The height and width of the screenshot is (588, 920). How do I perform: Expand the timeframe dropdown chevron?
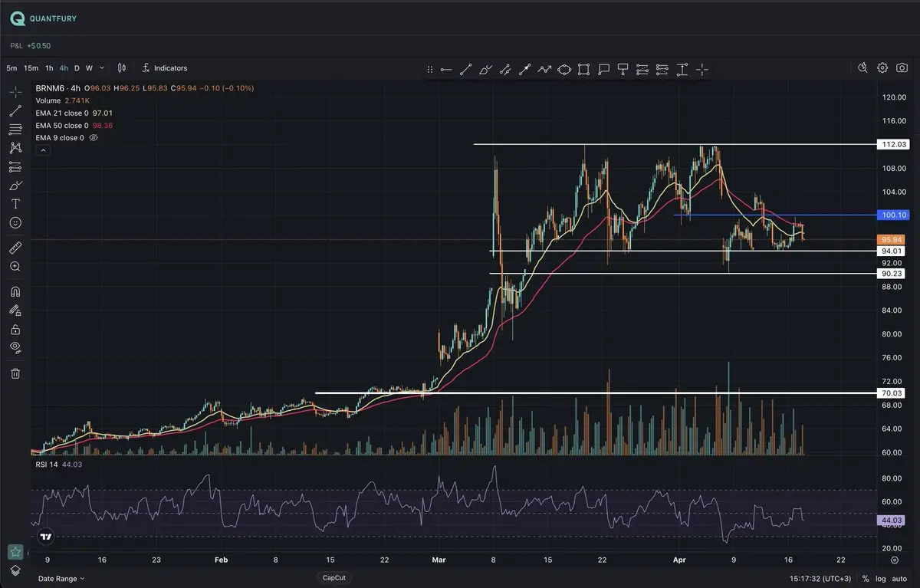pyautogui.click(x=102, y=68)
